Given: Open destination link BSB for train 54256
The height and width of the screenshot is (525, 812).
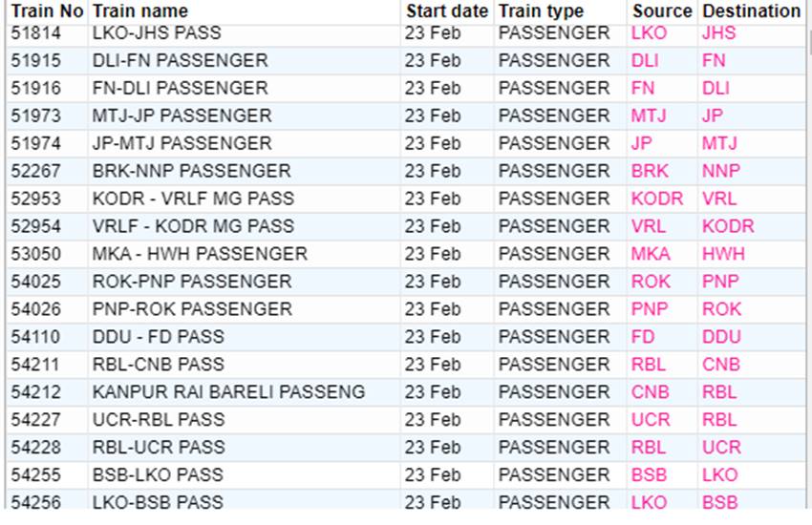Looking at the screenshot, I should 720,502.
